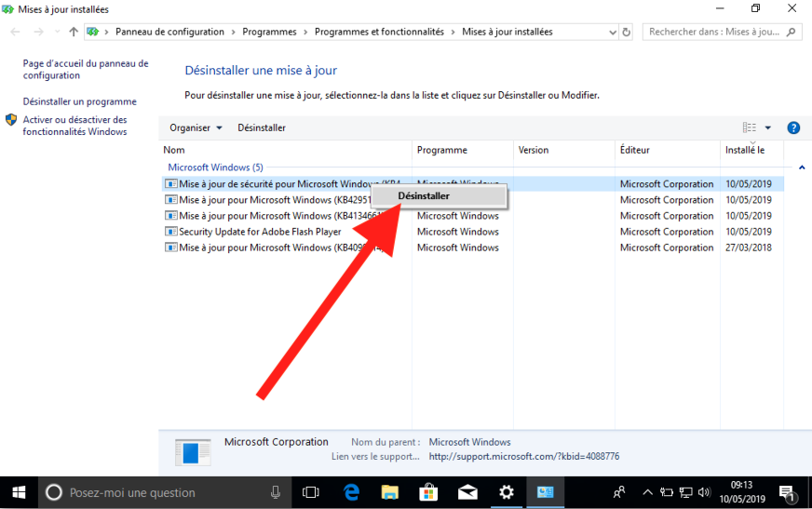Screen dimensions: 812x509
Task: Open the taskbar clock showing 09:13
Action: (x=741, y=492)
